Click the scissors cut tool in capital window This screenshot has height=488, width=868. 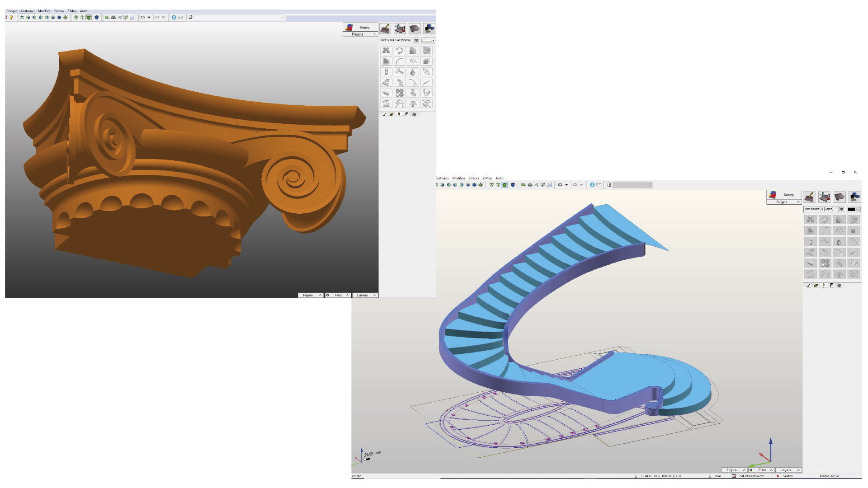tap(400, 72)
